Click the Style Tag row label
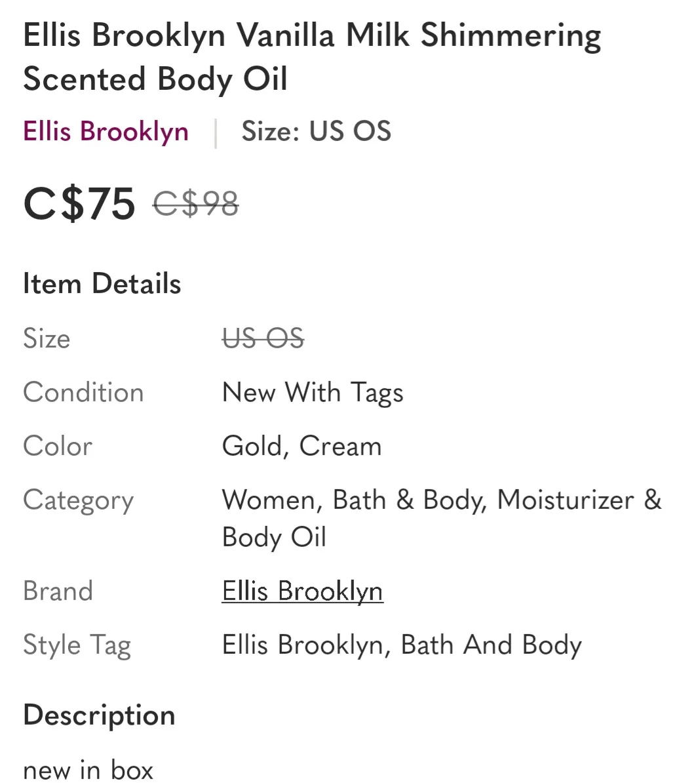Screen dimensions: 700x783 [77, 645]
